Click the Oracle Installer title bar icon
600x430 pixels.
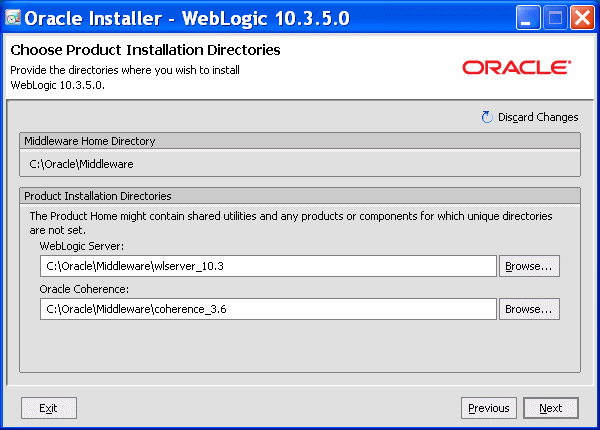[x=13, y=17]
